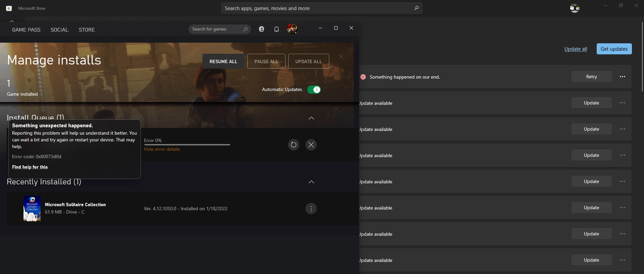Click the Something happened on our end message
Viewport: 644px width, 274px height.
pos(405,77)
